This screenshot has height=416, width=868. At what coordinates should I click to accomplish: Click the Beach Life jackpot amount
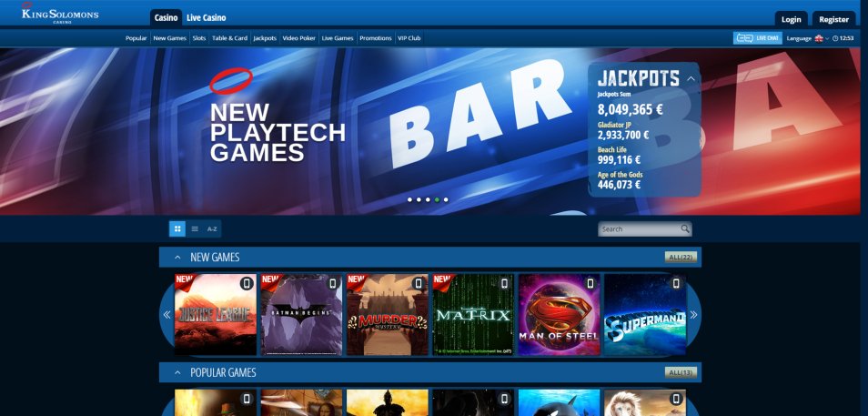(x=619, y=159)
